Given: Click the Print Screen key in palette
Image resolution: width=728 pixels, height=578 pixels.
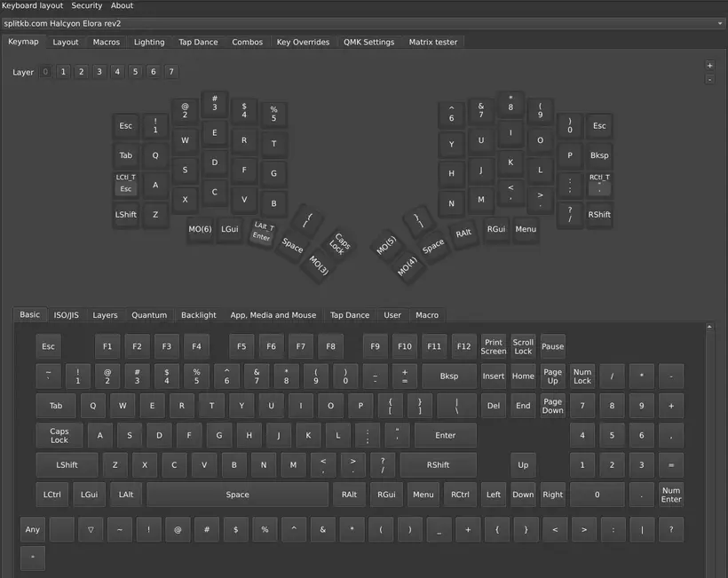Looking at the screenshot, I should point(494,346).
